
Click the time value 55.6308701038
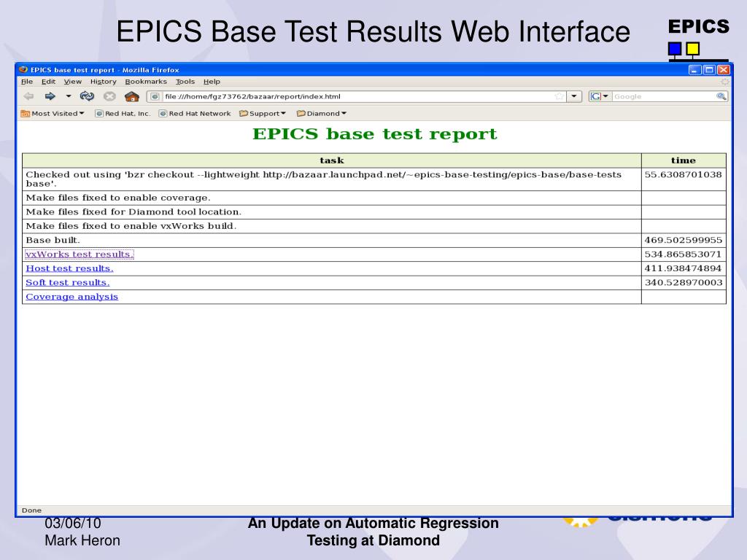(683, 175)
